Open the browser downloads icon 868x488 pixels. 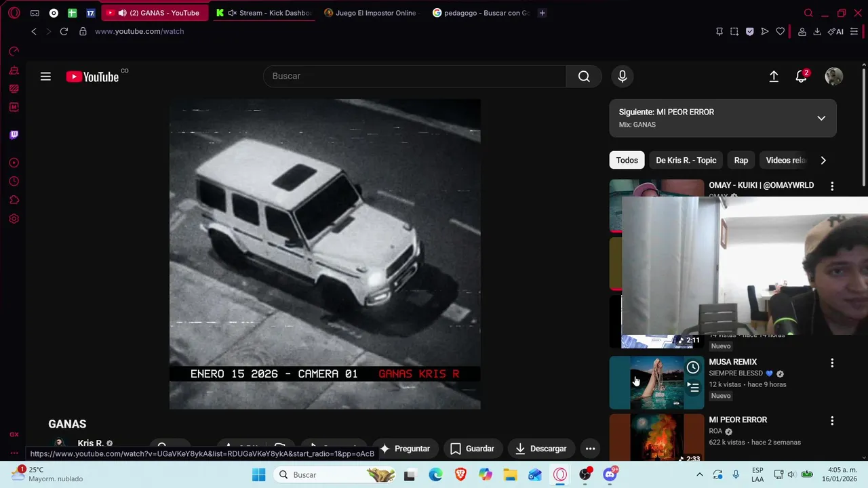pyautogui.click(x=817, y=31)
